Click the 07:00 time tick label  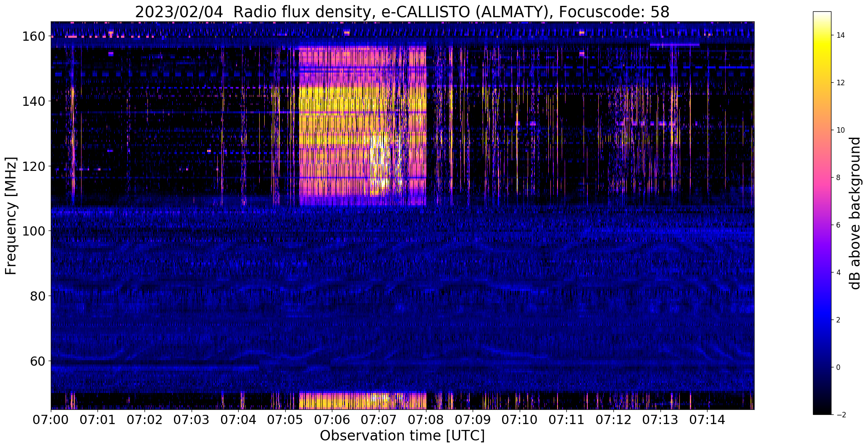pyautogui.click(x=51, y=419)
